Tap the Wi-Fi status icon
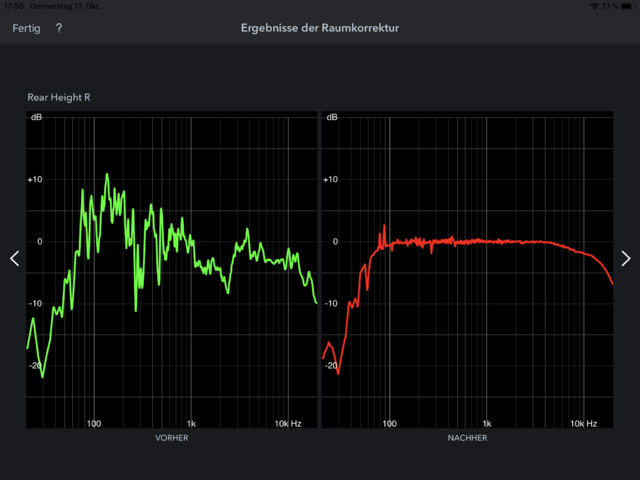Viewport: 640px width, 480px height. 596,6
